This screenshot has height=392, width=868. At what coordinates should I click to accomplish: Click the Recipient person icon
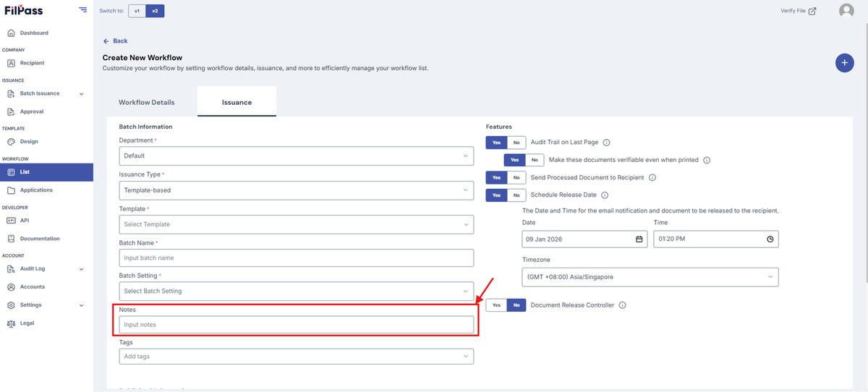pyautogui.click(x=11, y=63)
